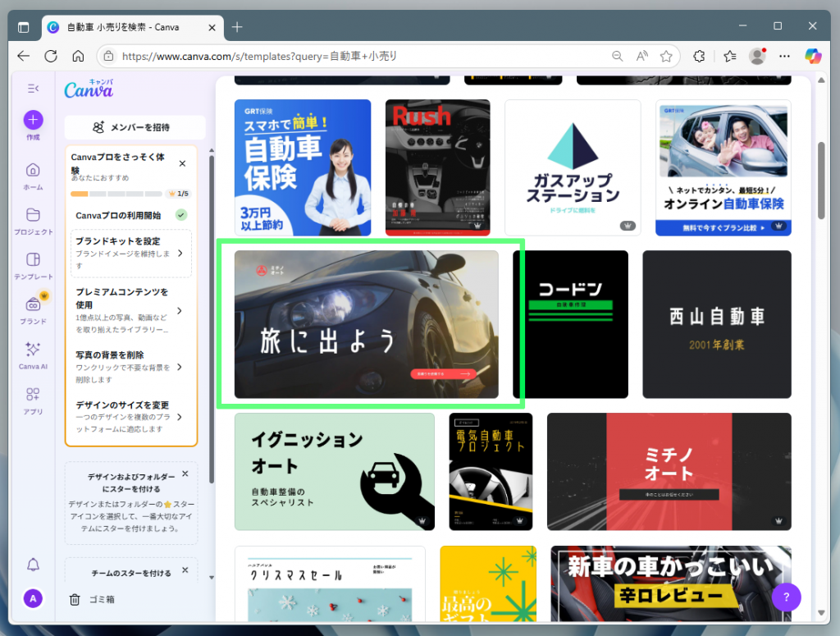Select the 西山自動車 template thumbnail

point(716,323)
